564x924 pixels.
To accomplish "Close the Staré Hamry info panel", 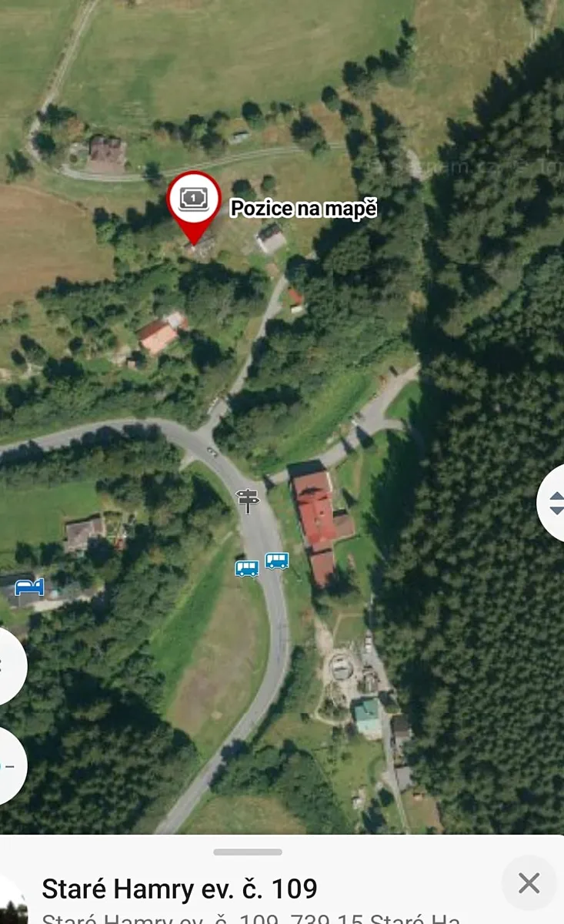I will click(529, 883).
